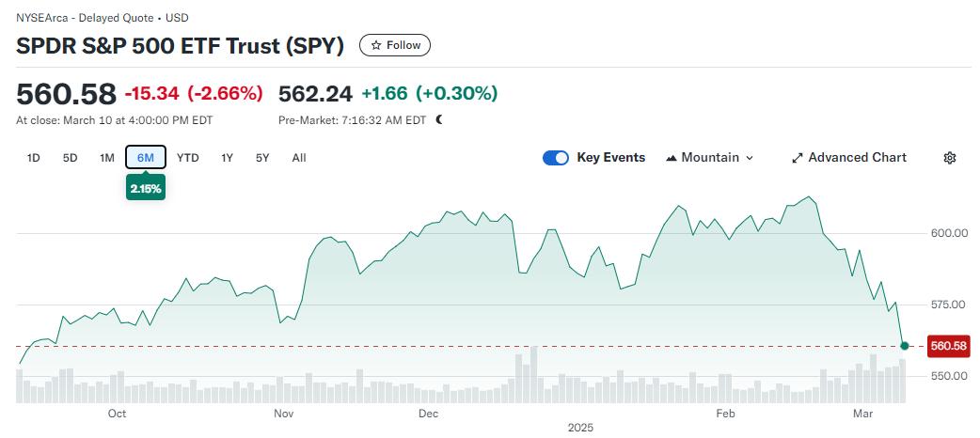
Task: Click the green price marker dot on chart
Action: (905, 346)
